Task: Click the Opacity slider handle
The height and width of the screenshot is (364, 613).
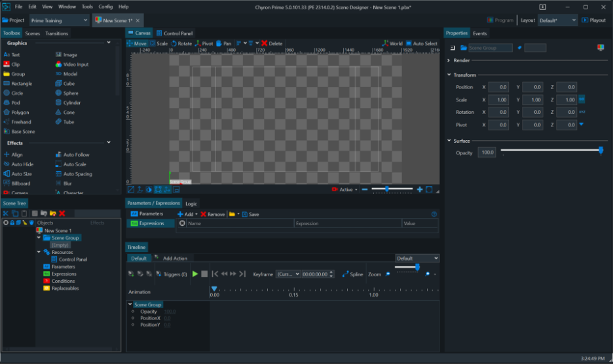Action: tap(601, 151)
